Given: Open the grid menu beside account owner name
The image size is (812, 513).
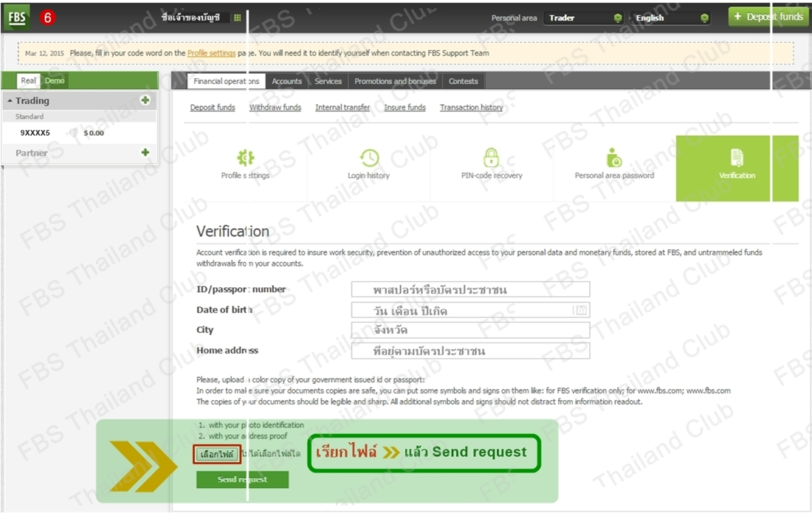Looking at the screenshot, I should pos(237,18).
